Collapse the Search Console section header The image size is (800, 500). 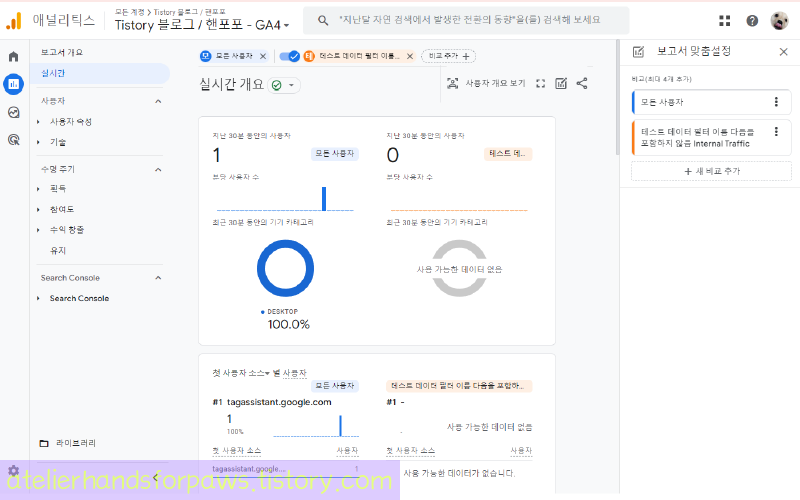[x=158, y=278]
